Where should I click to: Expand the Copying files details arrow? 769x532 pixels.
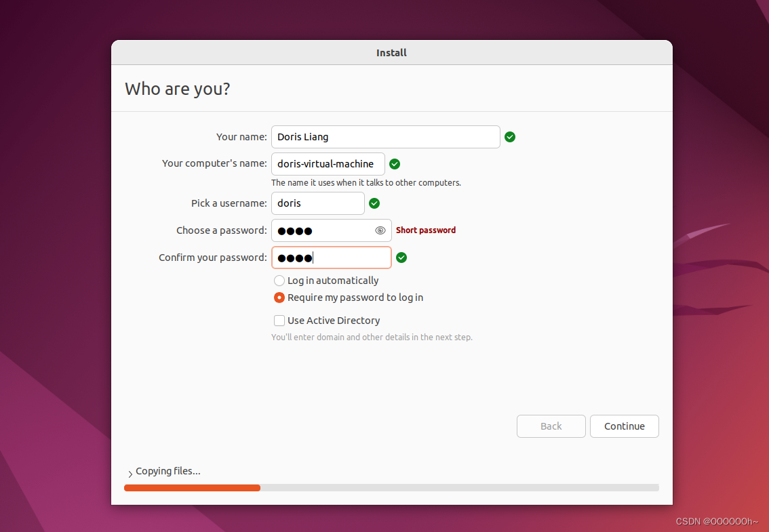click(130, 474)
